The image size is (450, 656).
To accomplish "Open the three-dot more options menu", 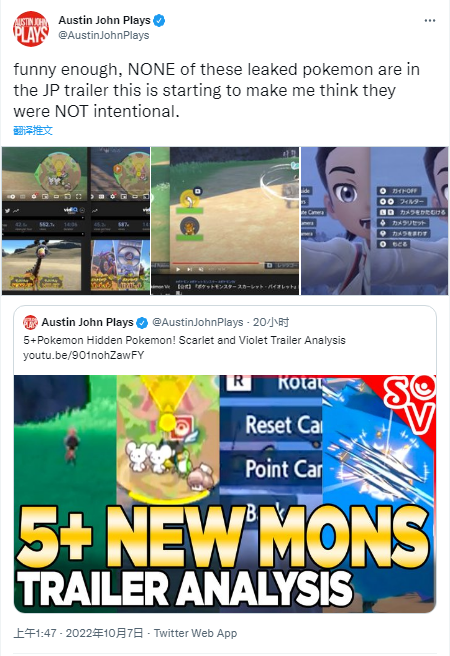I will point(430,20).
